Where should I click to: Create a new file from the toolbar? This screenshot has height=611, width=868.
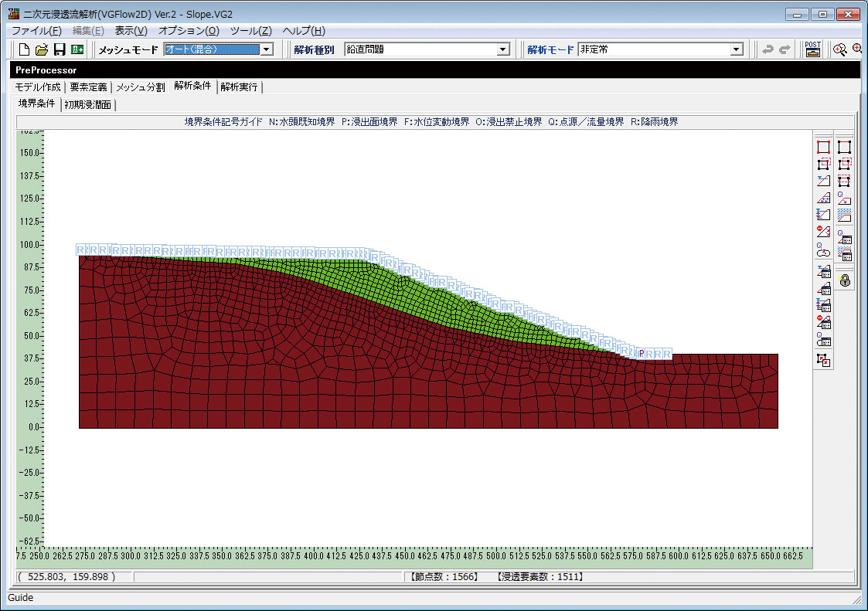(24, 49)
